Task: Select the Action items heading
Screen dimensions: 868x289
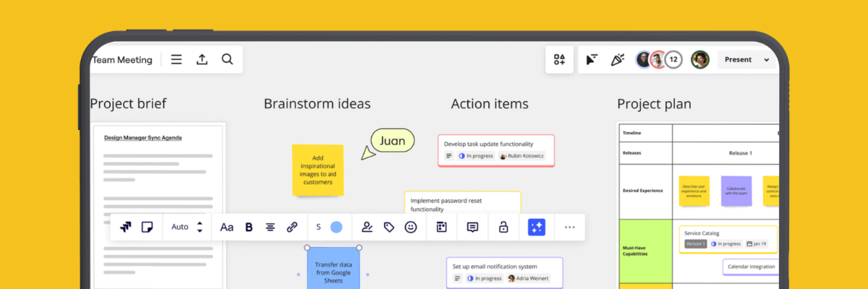Action: (x=490, y=104)
